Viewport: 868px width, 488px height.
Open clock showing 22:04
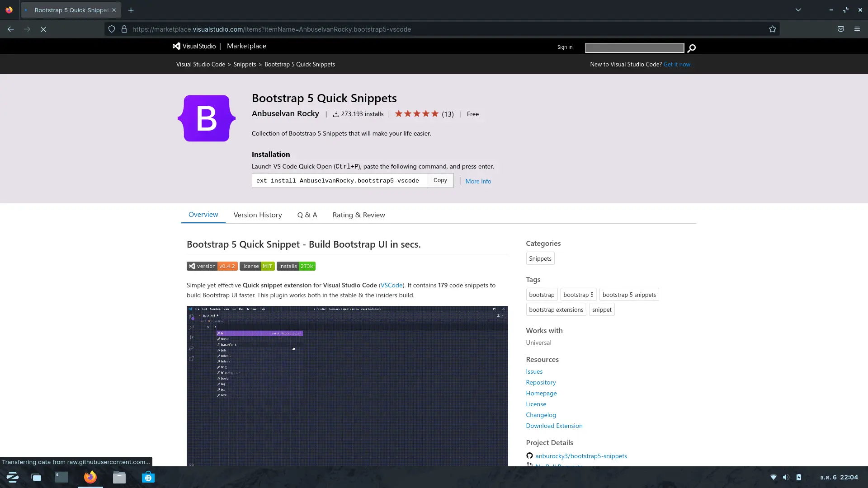click(x=839, y=477)
